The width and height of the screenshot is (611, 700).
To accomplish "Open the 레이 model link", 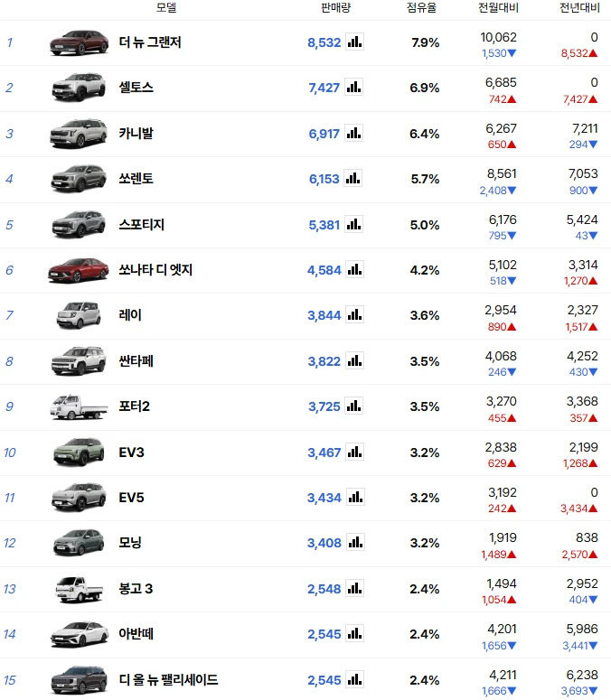I will 130,315.
